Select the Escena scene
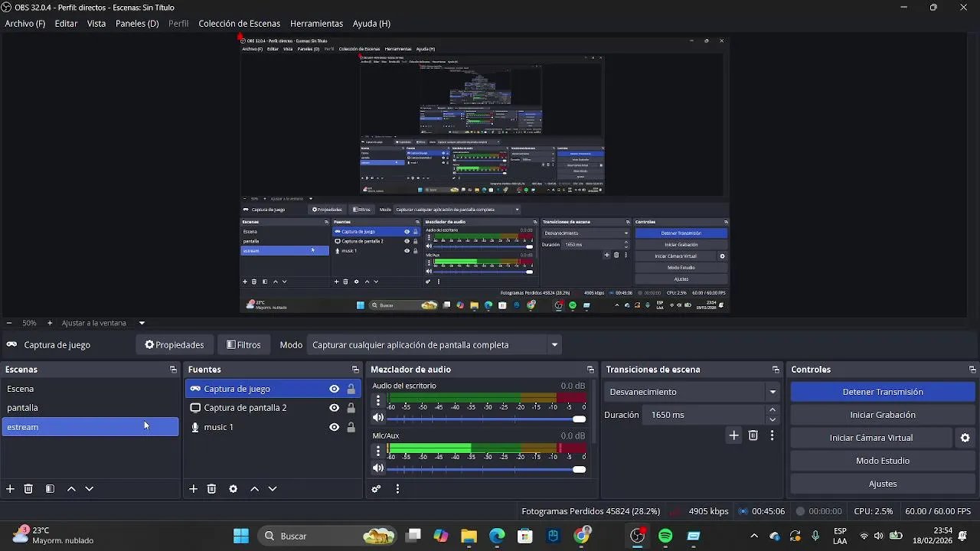This screenshot has width=980, height=551. (x=90, y=389)
